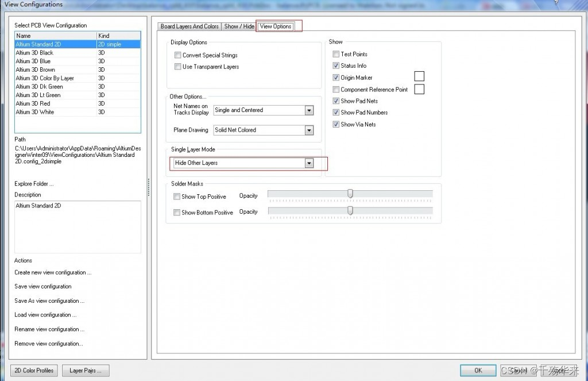Uncheck Status Info checkbox
Image resolution: width=588 pixels, height=381 pixels.
336,66
